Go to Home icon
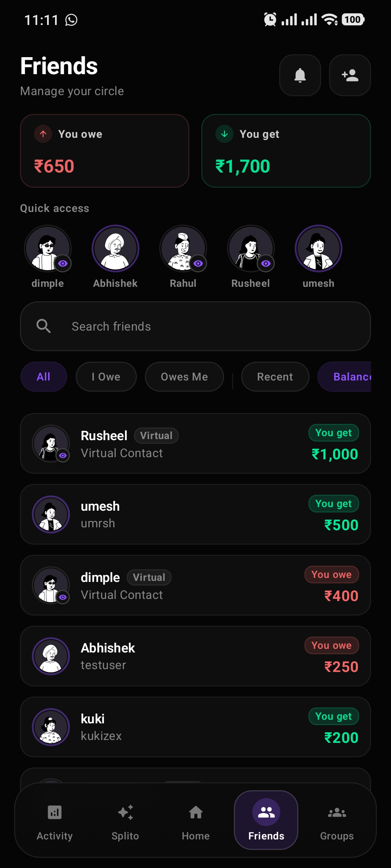The image size is (391, 868). [196, 812]
